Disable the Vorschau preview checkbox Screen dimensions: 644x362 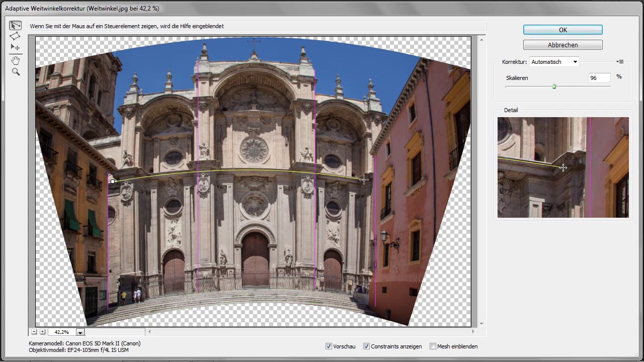click(x=329, y=346)
